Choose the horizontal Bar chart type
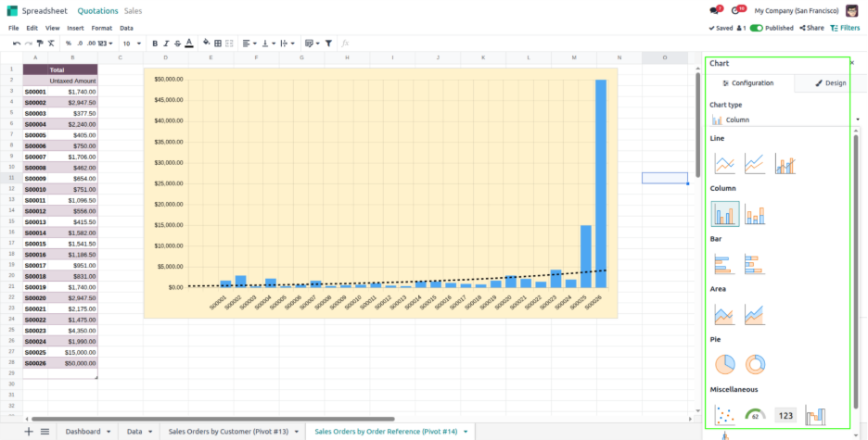 (x=724, y=264)
